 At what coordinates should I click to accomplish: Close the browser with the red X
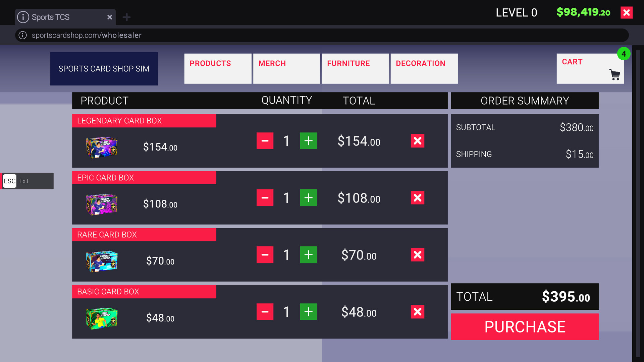626,12
